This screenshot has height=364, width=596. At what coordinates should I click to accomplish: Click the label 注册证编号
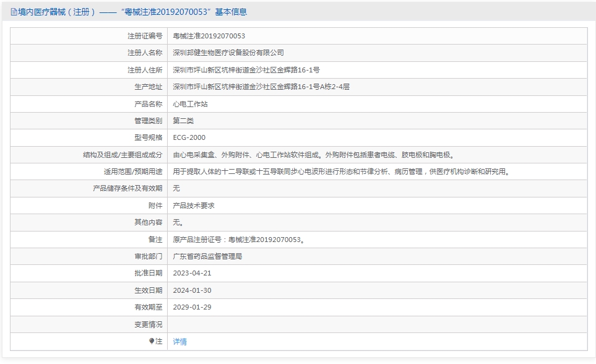coord(145,36)
